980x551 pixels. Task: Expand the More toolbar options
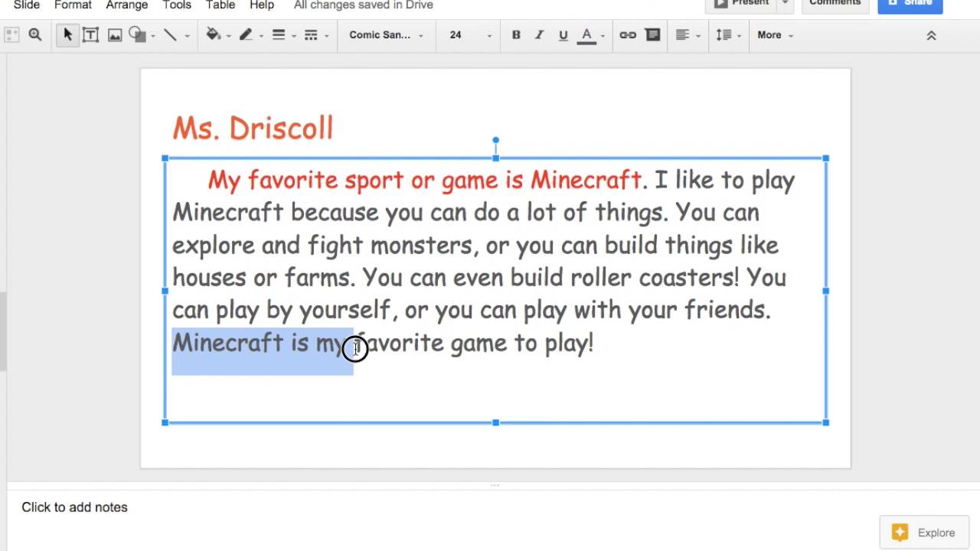click(775, 34)
